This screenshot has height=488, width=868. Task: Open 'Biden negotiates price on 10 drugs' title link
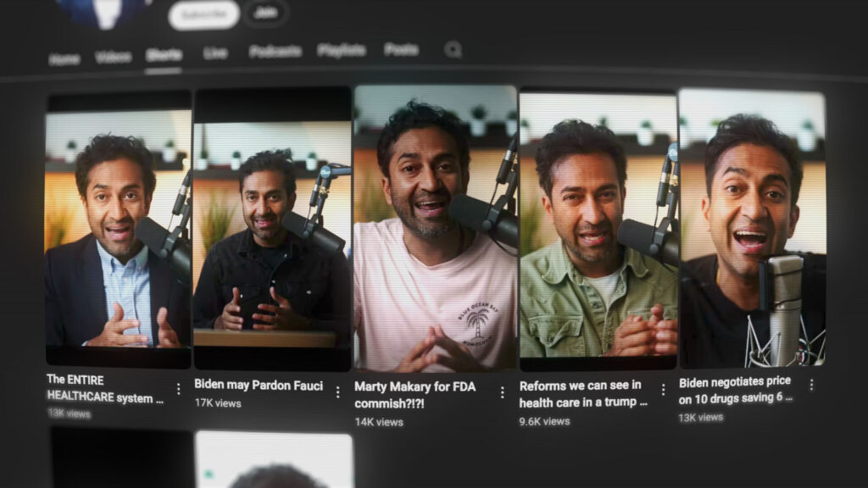[x=736, y=389]
